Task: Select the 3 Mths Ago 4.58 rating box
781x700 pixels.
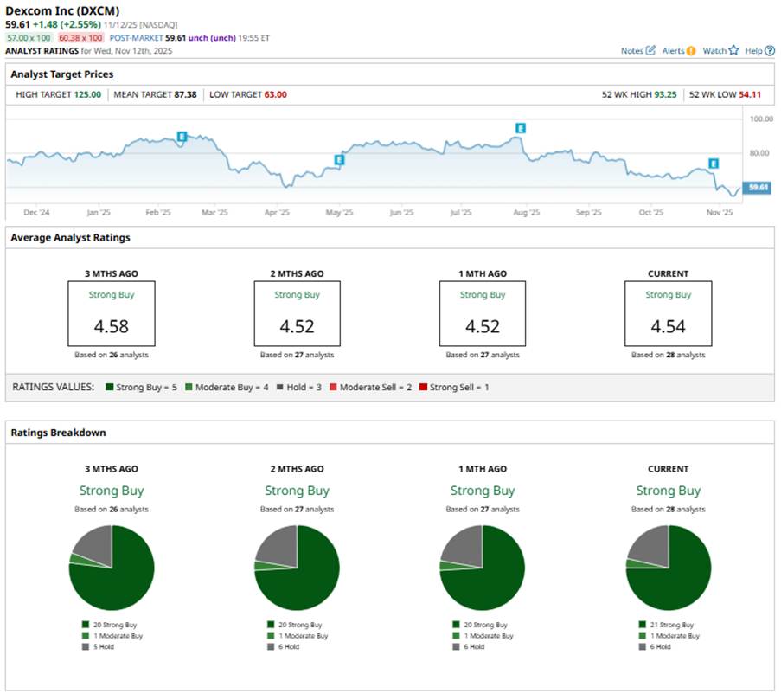Action: point(112,312)
